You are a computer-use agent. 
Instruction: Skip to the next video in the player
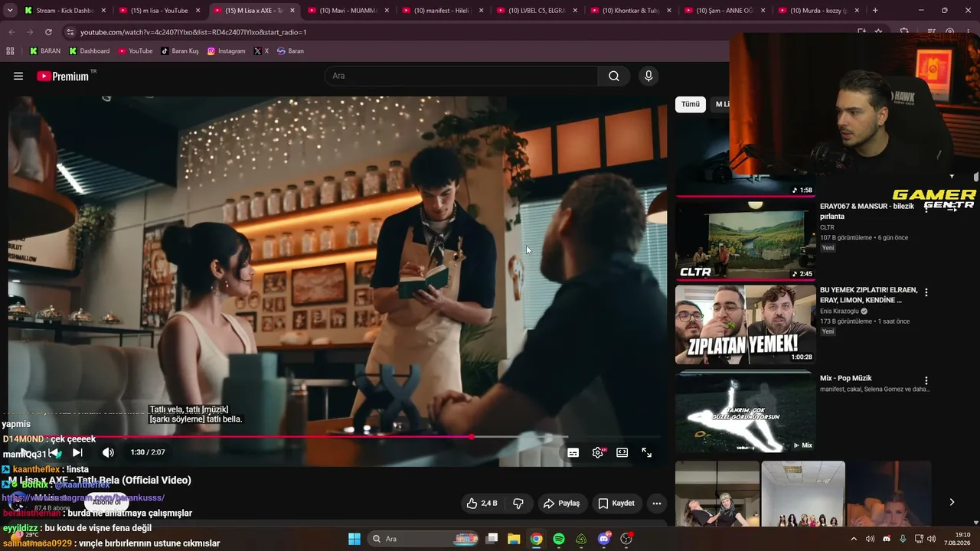[x=77, y=452]
